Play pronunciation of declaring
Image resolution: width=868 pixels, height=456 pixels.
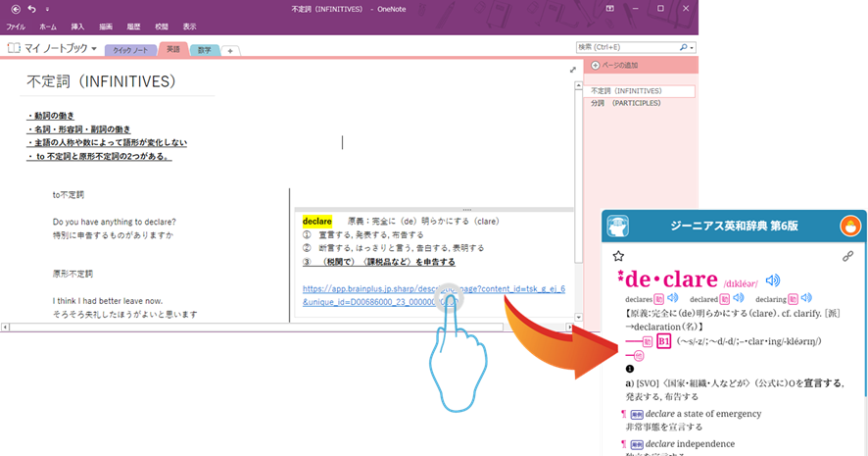(806, 298)
